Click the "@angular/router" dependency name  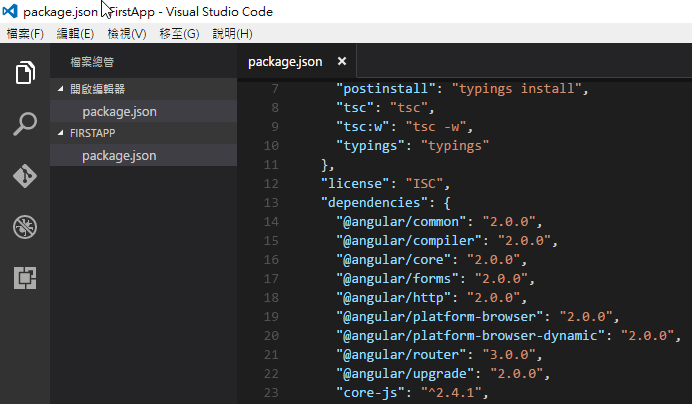click(x=401, y=355)
